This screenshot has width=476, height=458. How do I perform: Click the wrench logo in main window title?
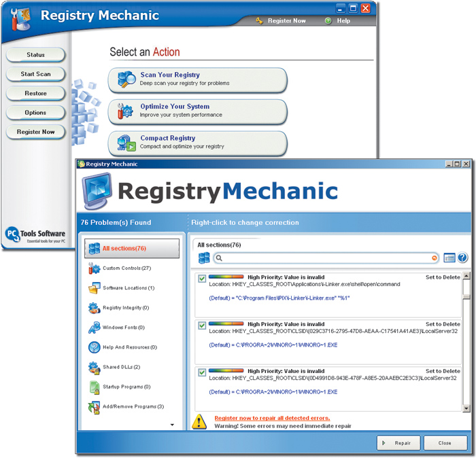pyautogui.click(x=20, y=19)
